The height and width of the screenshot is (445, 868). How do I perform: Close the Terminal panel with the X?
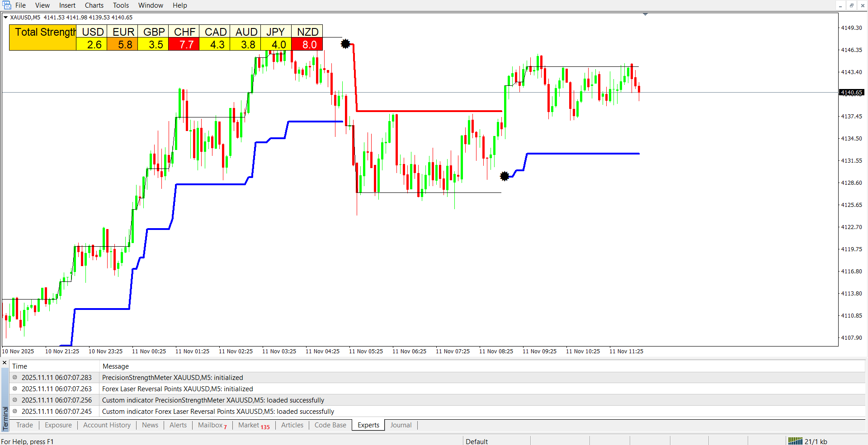point(5,363)
